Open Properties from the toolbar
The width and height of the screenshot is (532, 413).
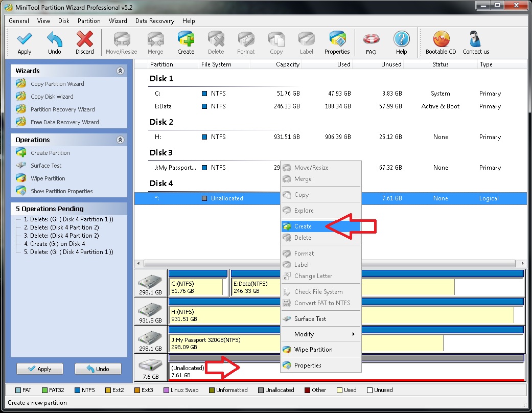pos(337,39)
